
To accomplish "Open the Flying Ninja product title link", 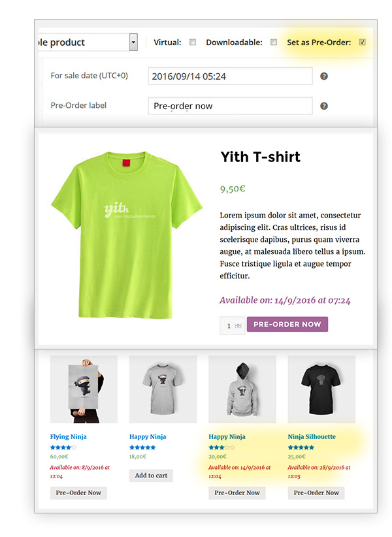I will (68, 436).
